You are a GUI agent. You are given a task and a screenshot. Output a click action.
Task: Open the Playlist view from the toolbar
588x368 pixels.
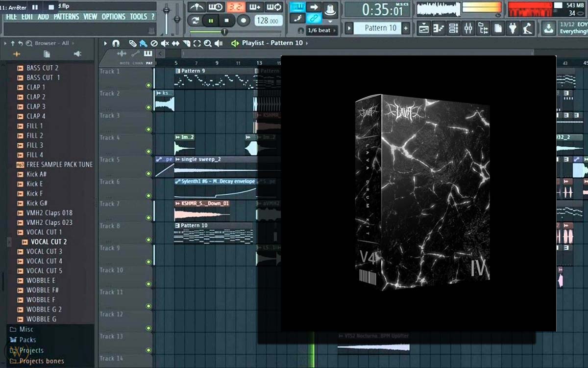click(424, 28)
